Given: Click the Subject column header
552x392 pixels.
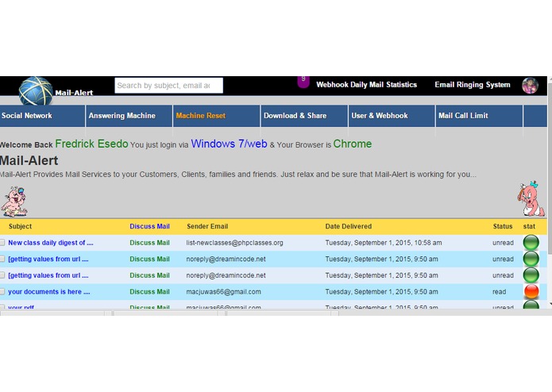Looking at the screenshot, I should (20, 226).
